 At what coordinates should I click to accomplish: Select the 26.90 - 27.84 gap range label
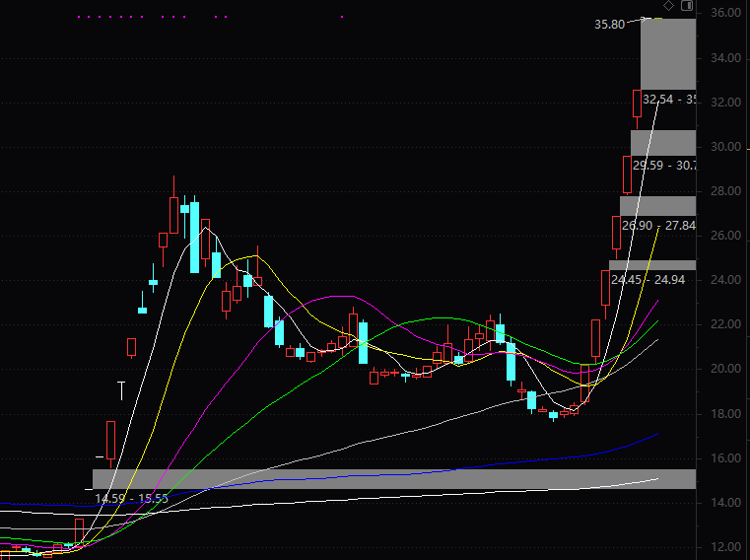click(x=658, y=226)
